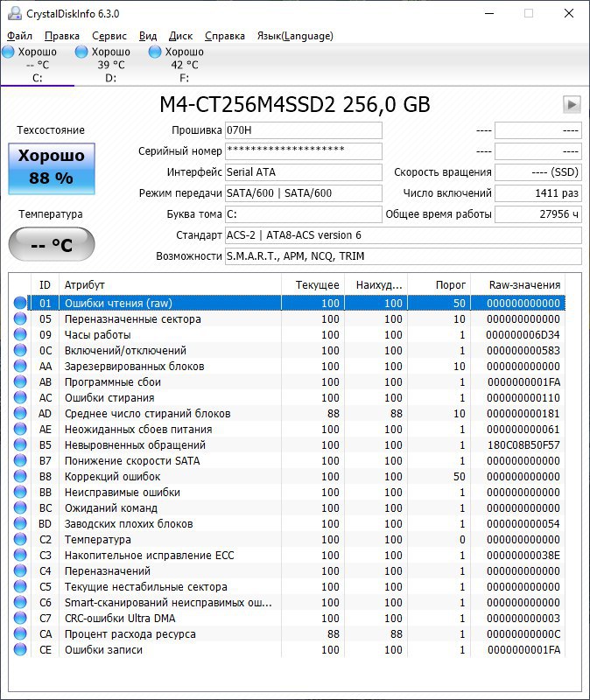Click attribute text Часы работы
Image resolution: width=590 pixels, height=700 pixels.
click(x=97, y=334)
